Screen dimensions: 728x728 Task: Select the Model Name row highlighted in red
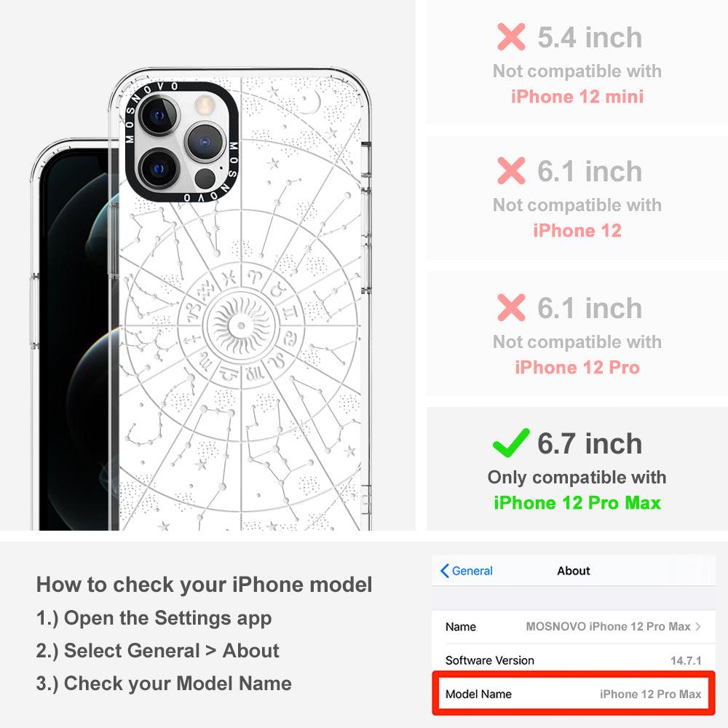click(573, 694)
